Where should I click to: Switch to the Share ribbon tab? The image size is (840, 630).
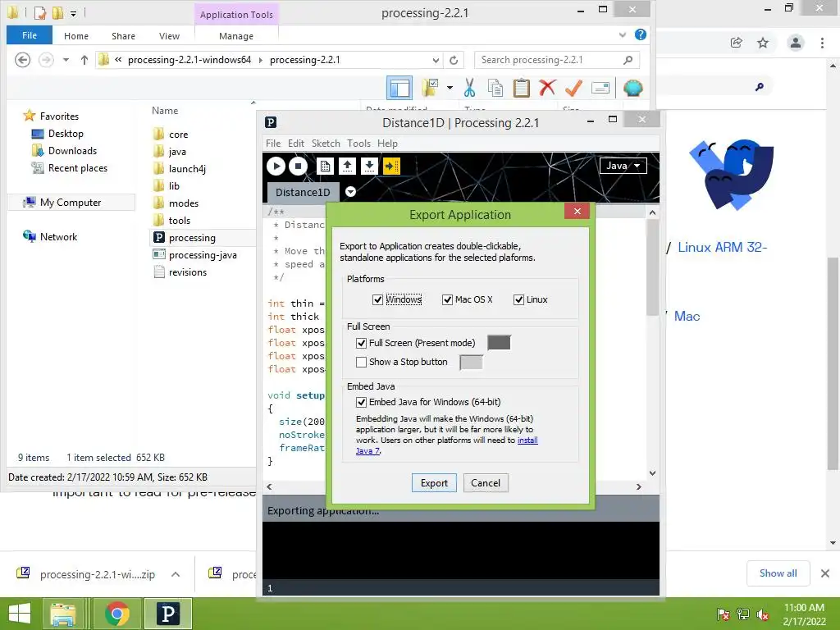click(123, 36)
